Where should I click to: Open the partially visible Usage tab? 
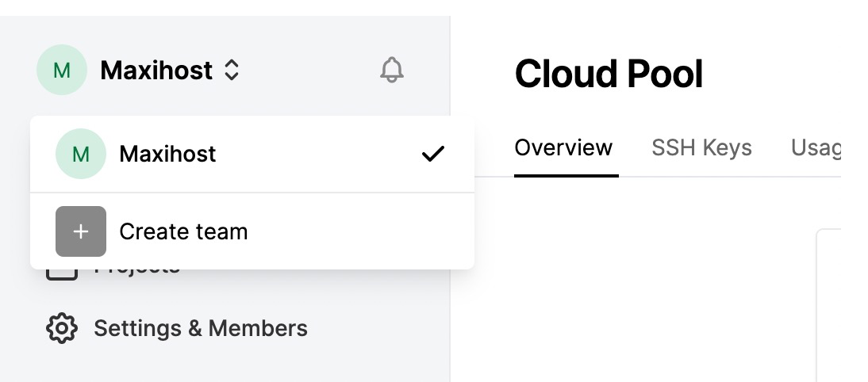[816, 147]
